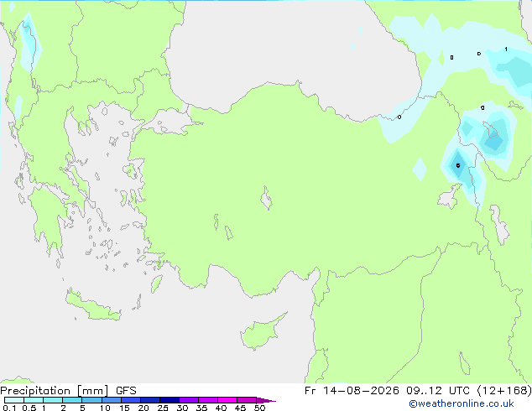
Task: Click the 1–2 mm legend color swatch
Action: coord(53,400)
